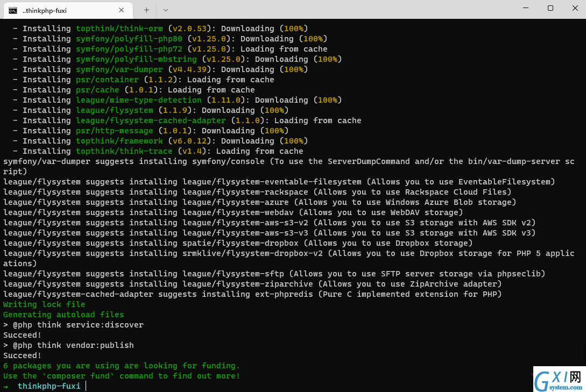Screen dimensions: 586x392
Task: Click the text 'spatie/flysystem-dropbox'
Action: [241, 243]
